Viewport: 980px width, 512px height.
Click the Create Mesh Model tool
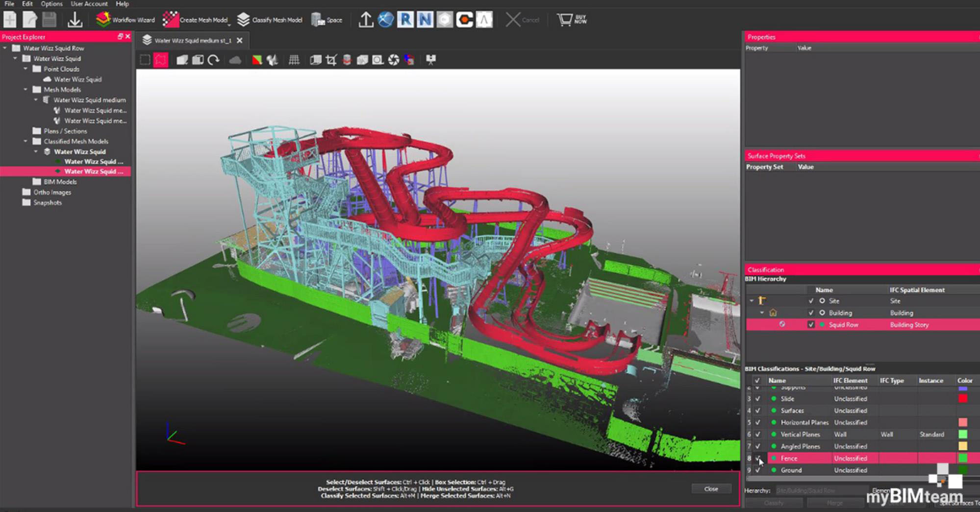pos(196,20)
